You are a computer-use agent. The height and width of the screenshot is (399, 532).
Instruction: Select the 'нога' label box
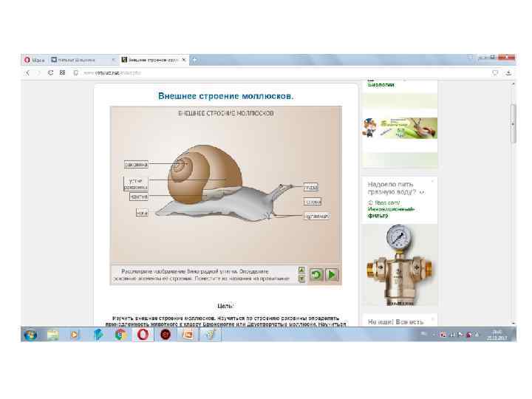pyautogui.click(x=142, y=213)
